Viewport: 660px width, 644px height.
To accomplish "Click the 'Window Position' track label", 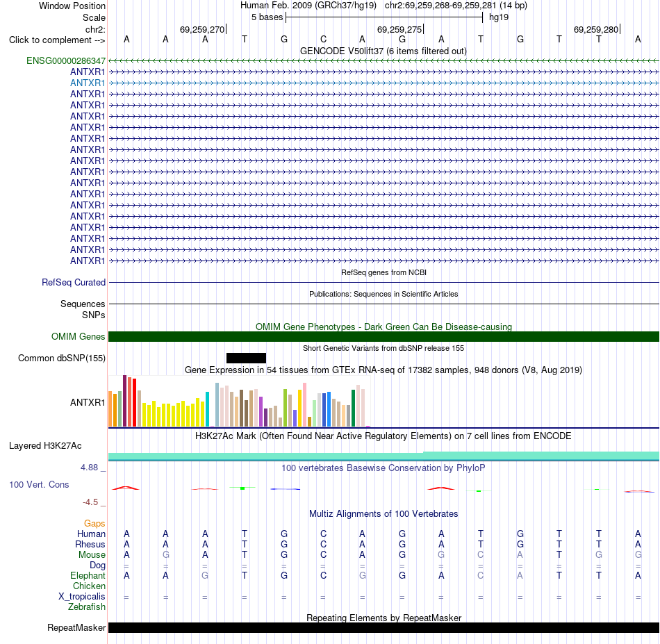I will click(72, 6).
